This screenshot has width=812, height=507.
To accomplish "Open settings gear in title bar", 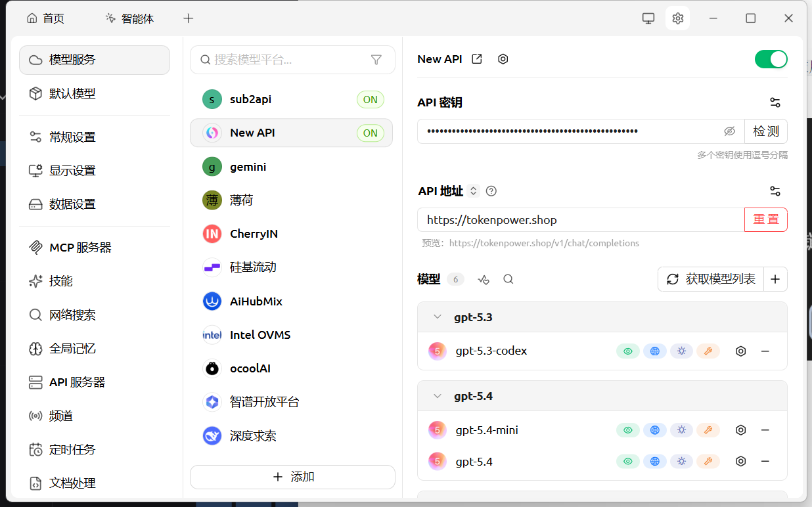I will (x=677, y=18).
